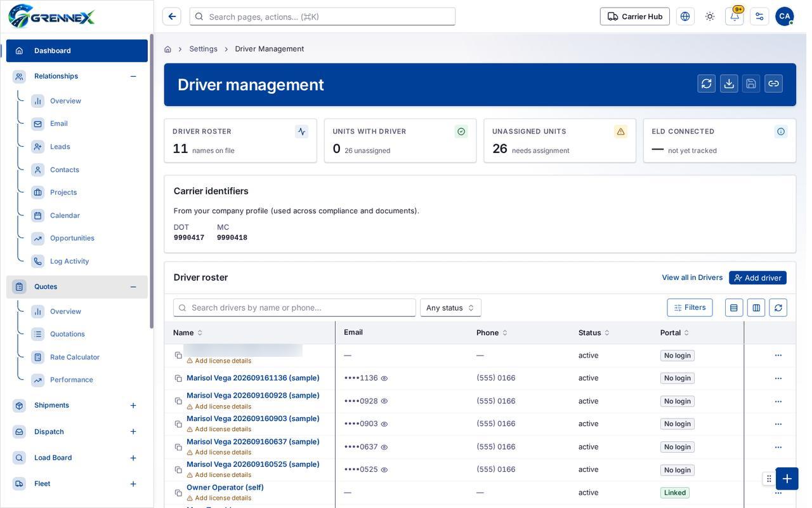Open row actions for Marisol Vega 202609160928
This screenshot has width=812, height=508.
(778, 401)
